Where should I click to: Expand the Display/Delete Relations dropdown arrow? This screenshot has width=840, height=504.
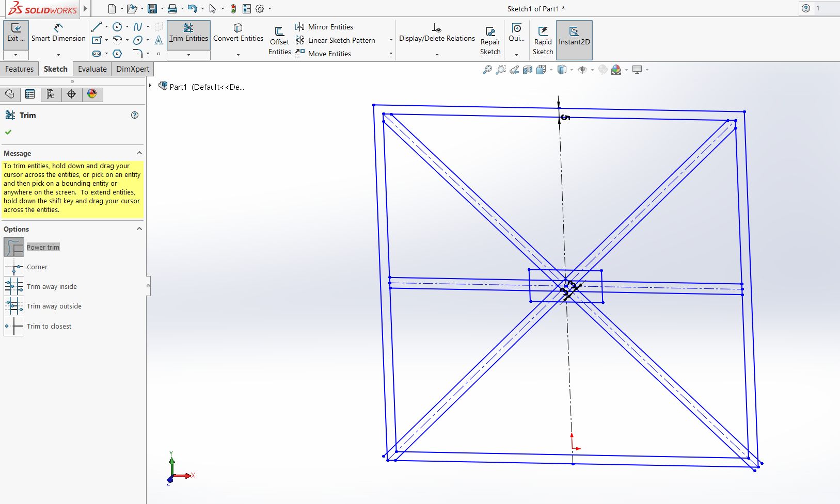click(x=437, y=55)
